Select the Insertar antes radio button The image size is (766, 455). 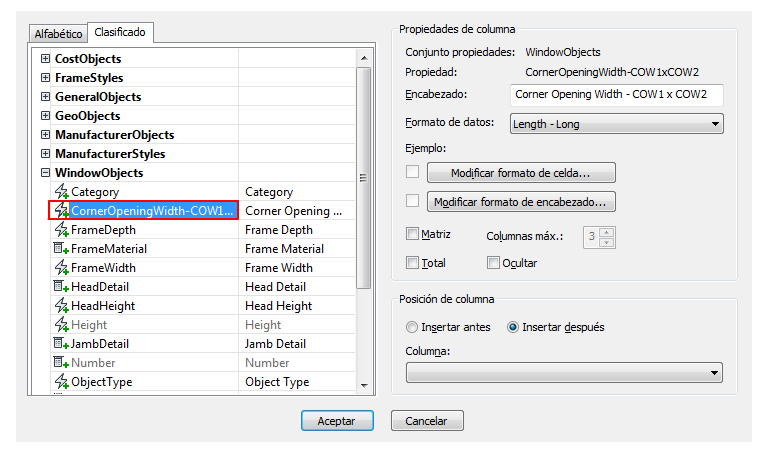click(x=412, y=327)
